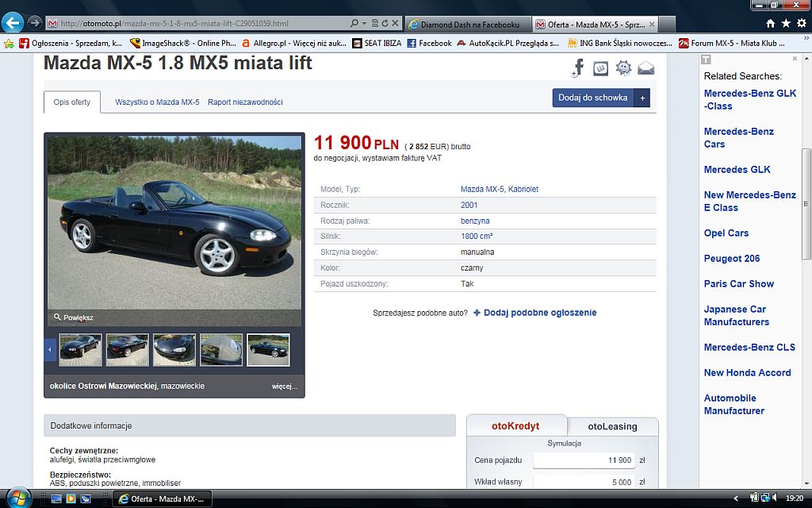Open Favorites star icon in browser
Viewport: 812px width, 508px height.
[786, 23]
